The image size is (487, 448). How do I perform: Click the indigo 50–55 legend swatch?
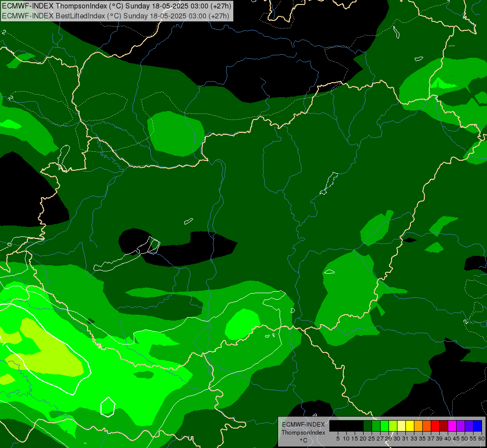tap(469, 426)
